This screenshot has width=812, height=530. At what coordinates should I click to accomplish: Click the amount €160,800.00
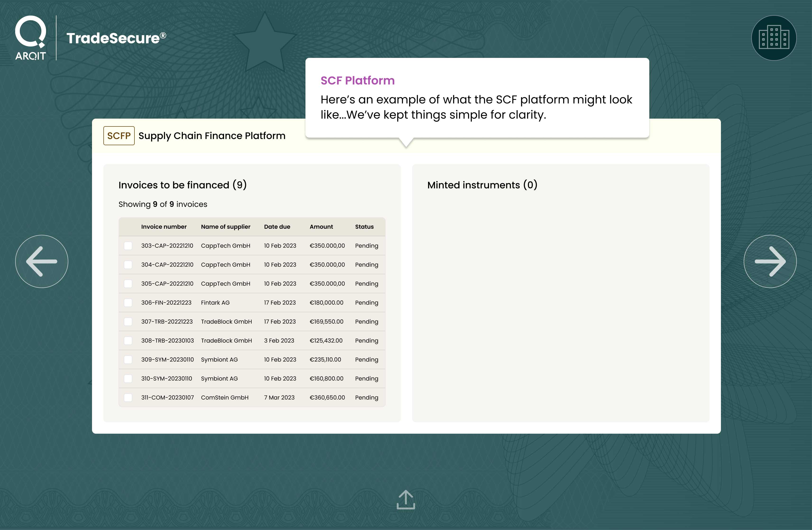coord(327,378)
